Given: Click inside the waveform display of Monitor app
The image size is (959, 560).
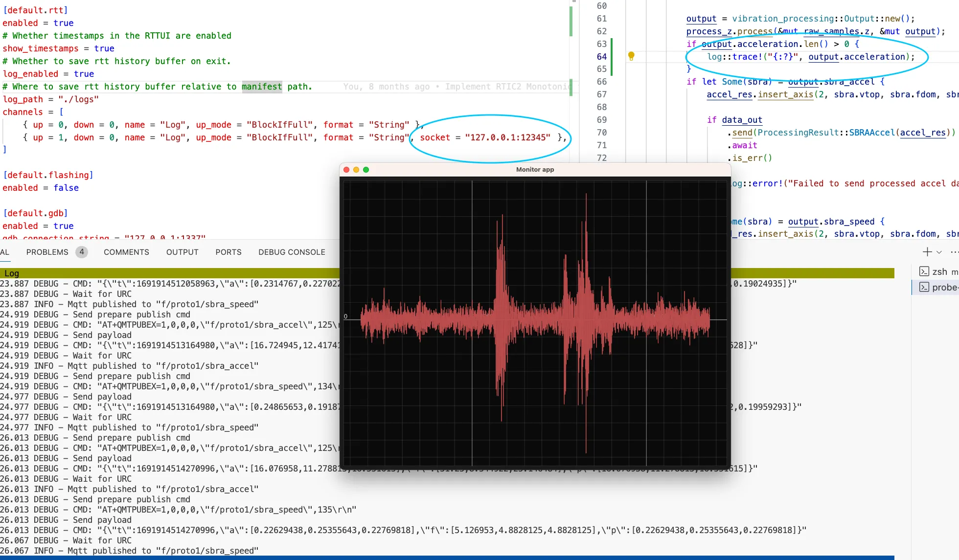Looking at the screenshot, I should [x=535, y=318].
